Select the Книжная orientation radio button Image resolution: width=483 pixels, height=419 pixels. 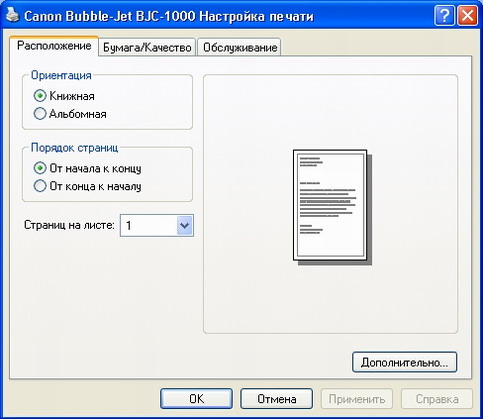coord(40,96)
